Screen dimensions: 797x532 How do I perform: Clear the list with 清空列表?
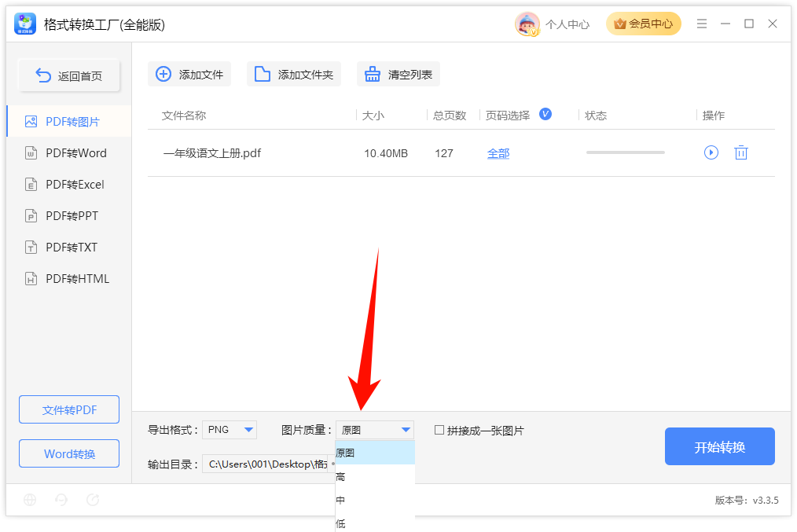[x=398, y=74]
